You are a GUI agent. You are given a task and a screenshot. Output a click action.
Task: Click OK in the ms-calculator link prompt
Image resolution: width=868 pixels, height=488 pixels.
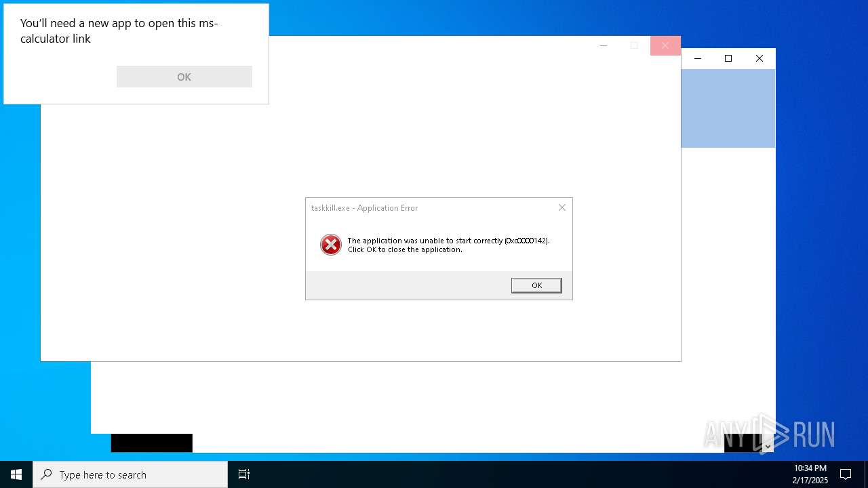point(184,77)
